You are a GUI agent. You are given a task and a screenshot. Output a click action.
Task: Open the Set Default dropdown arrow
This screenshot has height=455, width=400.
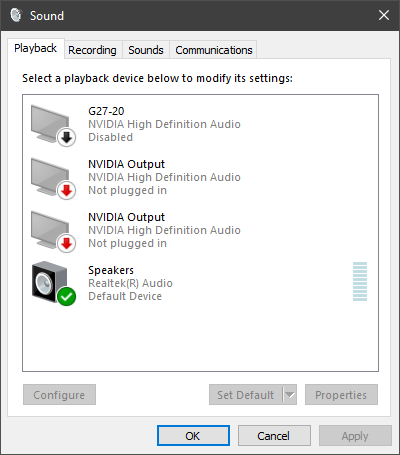(290, 395)
